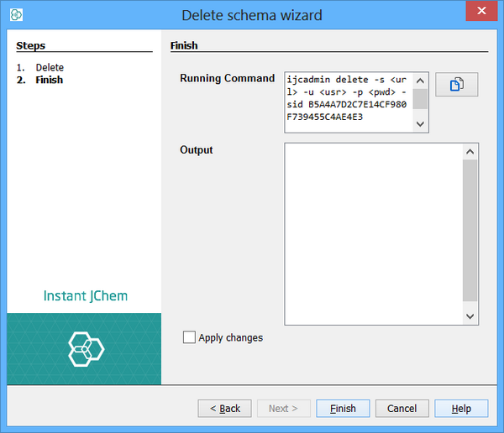
Task: Click the Instant JChem hexagon logo
Action: pyautogui.click(x=85, y=349)
